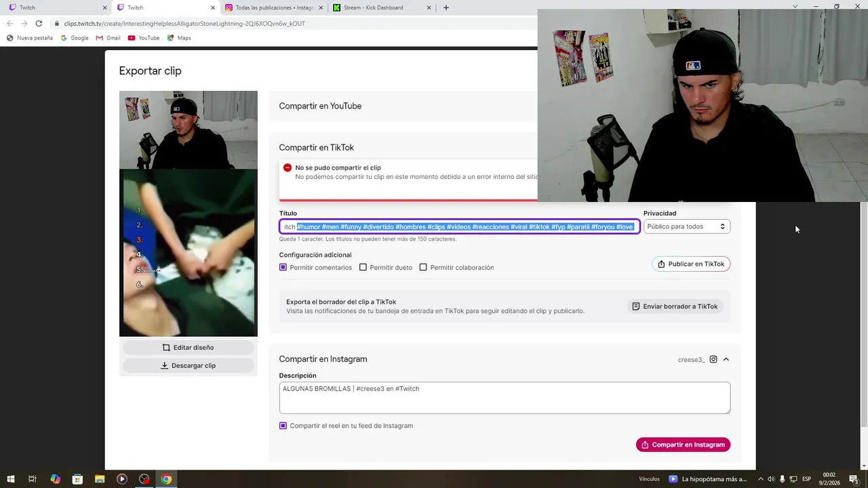Click the red error icon in alert
This screenshot has height=488, width=868.
click(x=288, y=167)
